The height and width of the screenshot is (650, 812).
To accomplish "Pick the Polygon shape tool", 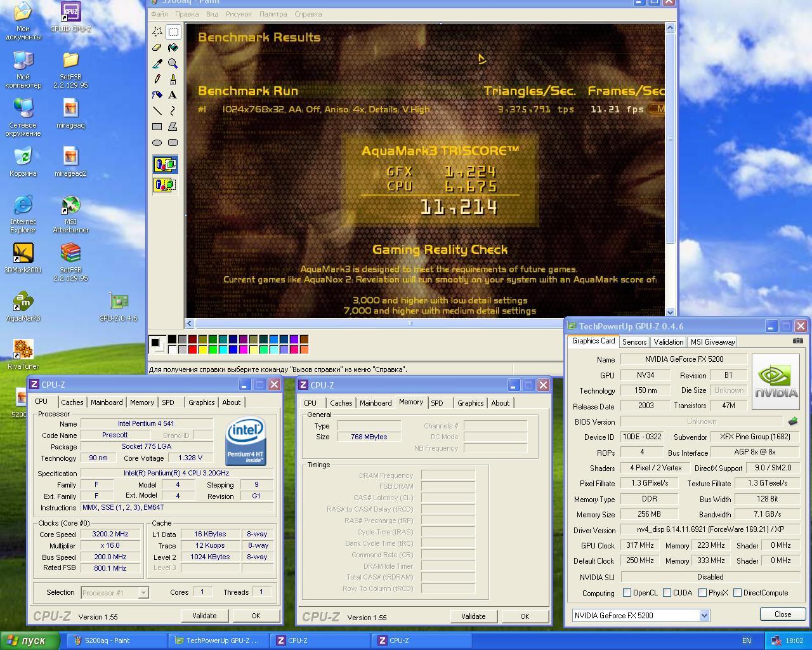I will [x=173, y=127].
